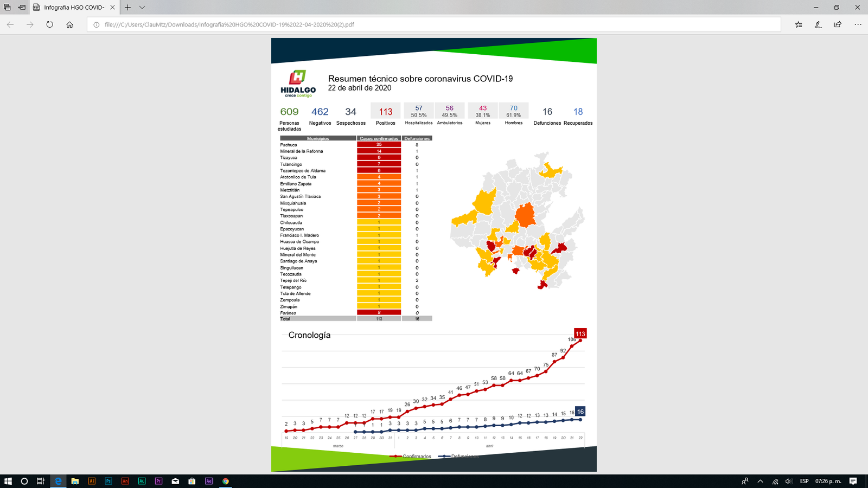Viewport: 868px width, 488px height.
Task: Set these tabs aside icon
Action: (22, 8)
